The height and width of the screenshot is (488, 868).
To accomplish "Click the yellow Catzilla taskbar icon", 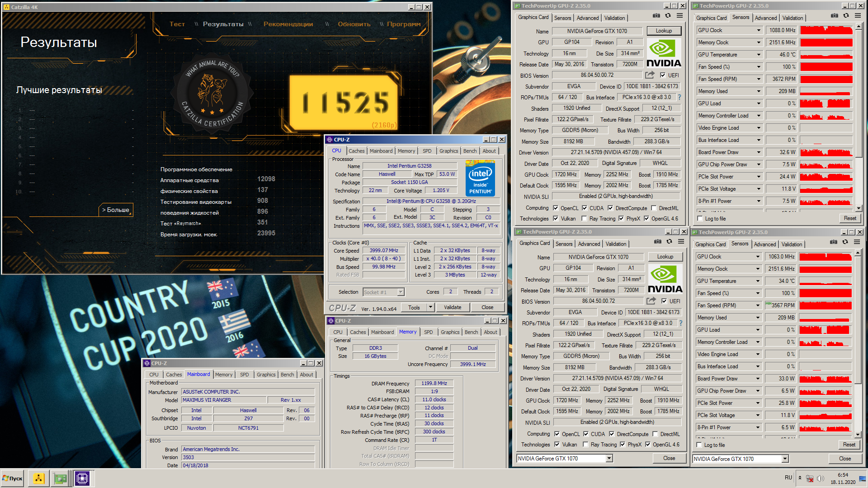I will click(39, 478).
